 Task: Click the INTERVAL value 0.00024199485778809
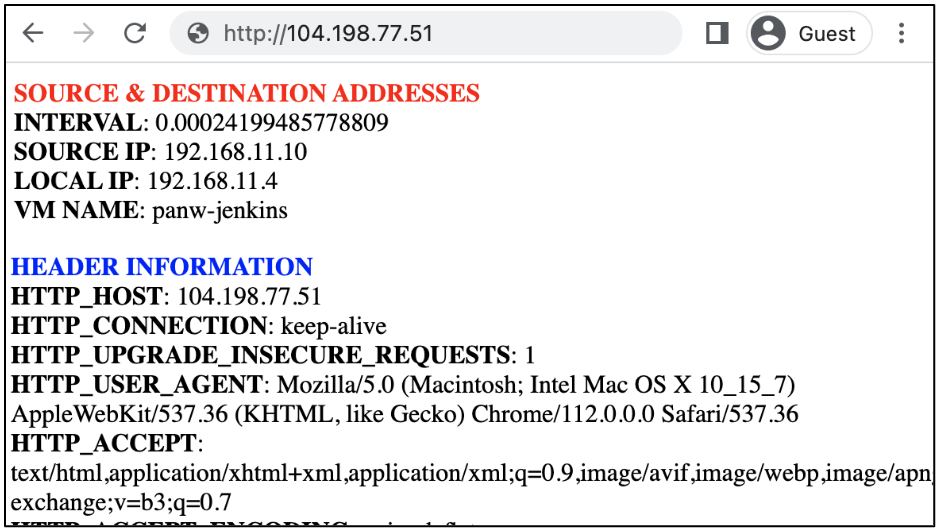point(271,123)
